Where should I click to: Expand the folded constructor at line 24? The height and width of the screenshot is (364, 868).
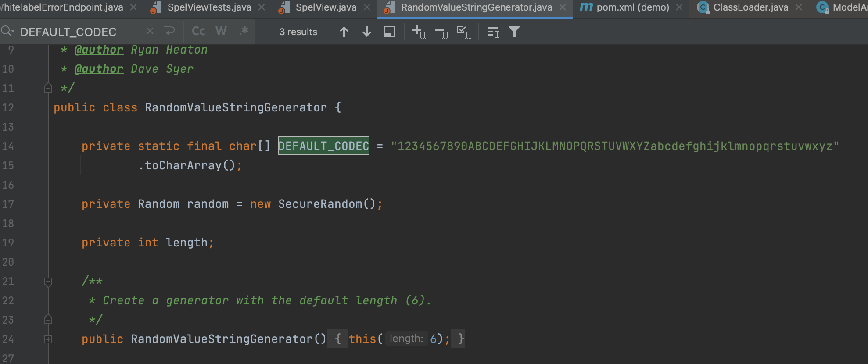[x=48, y=339]
